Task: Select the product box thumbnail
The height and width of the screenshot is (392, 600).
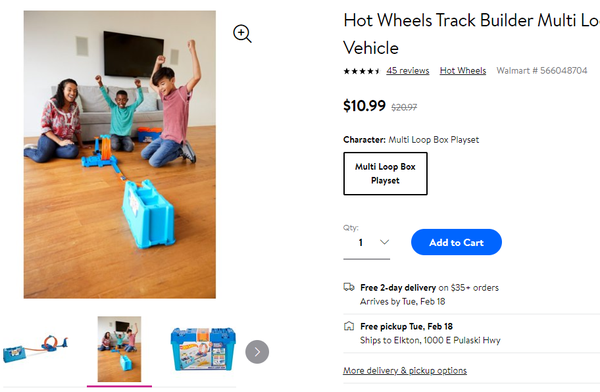Action: tap(203, 349)
